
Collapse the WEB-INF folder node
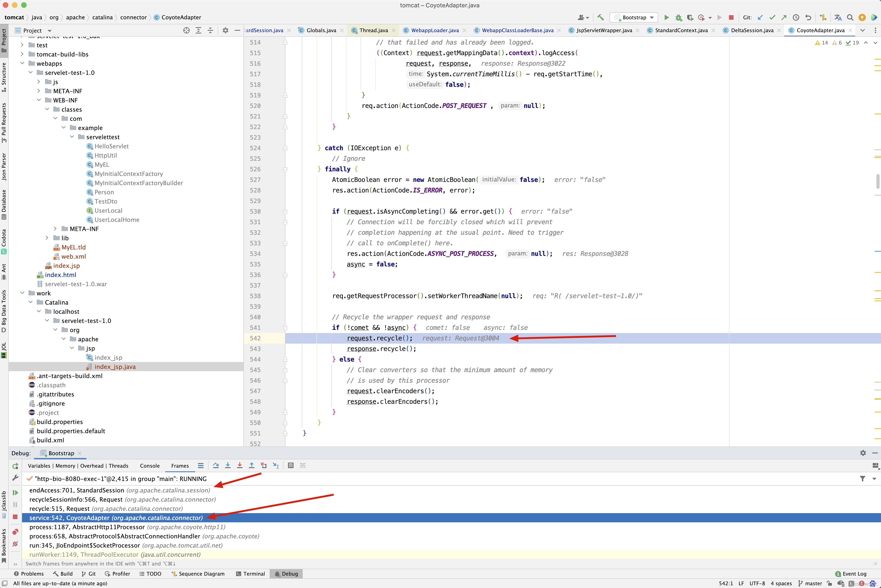tap(39, 100)
